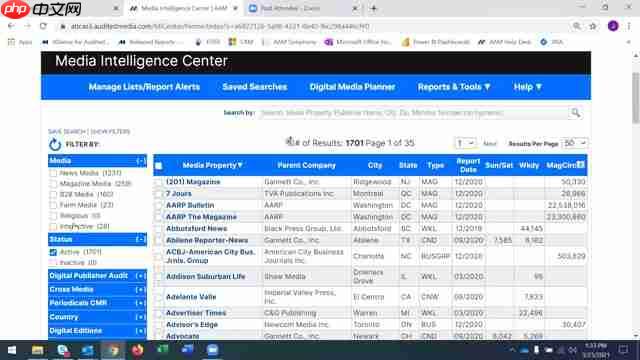
Task: Check the Magazine Media filter
Action: point(53,184)
